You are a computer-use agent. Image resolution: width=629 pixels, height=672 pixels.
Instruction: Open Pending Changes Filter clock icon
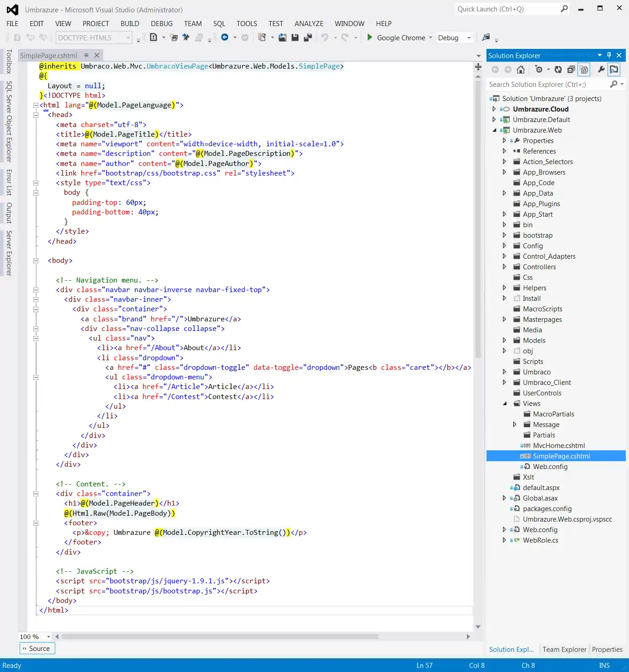(x=539, y=69)
